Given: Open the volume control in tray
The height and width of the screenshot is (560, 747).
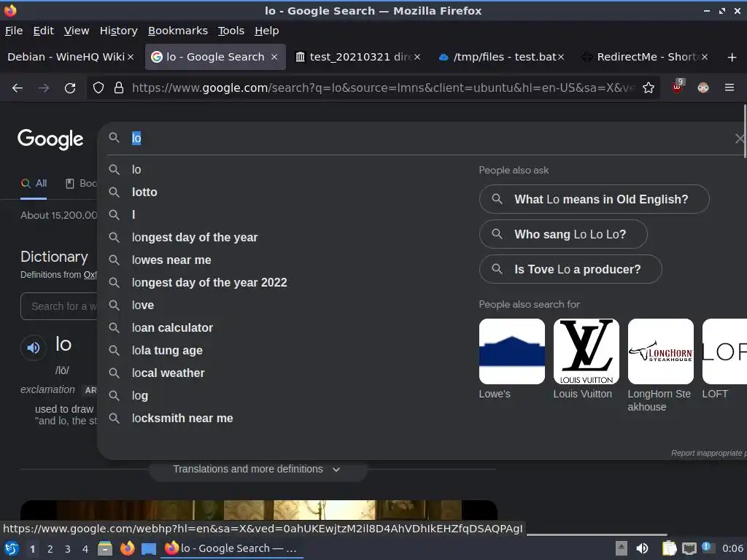Looking at the screenshot, I should (x=642, y=548).
